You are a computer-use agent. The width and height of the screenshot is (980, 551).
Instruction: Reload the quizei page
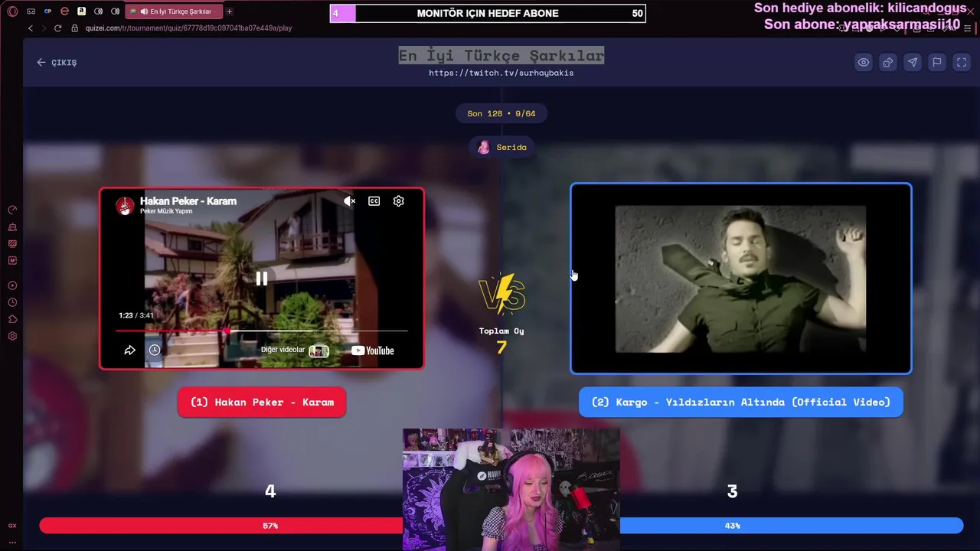pos(57,28)
